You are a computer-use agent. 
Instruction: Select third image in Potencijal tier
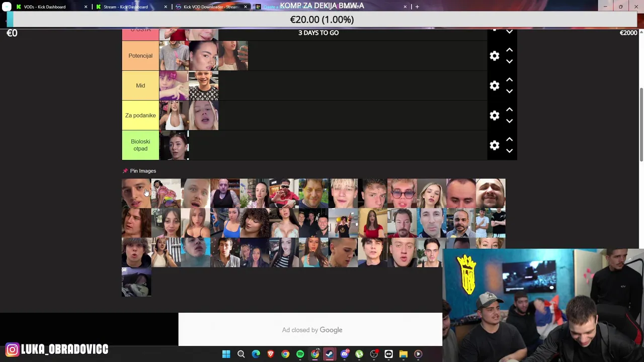point(233,56)
